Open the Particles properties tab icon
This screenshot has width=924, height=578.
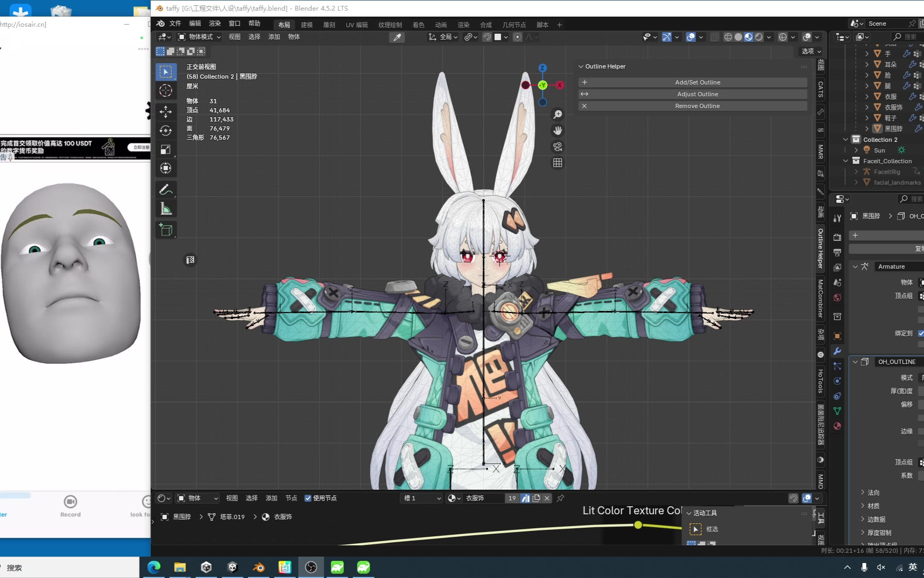837,366
